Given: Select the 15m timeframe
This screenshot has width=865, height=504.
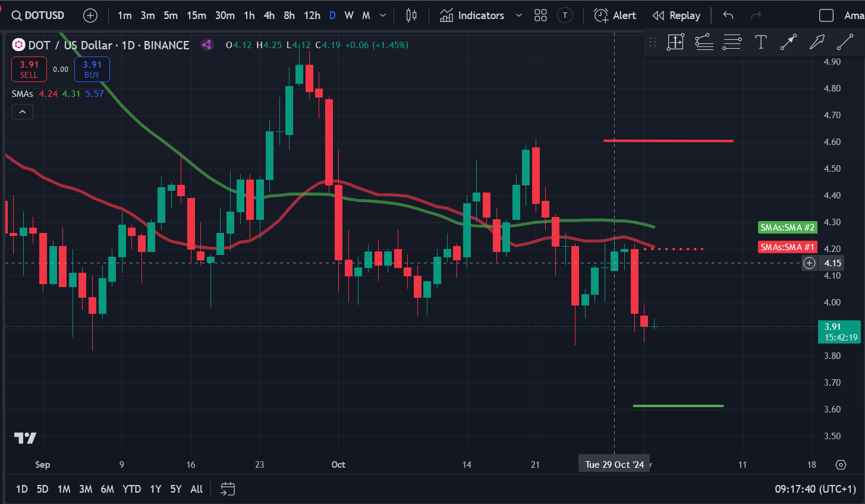Looking at the screenshot, I should [x=196, y=15].
